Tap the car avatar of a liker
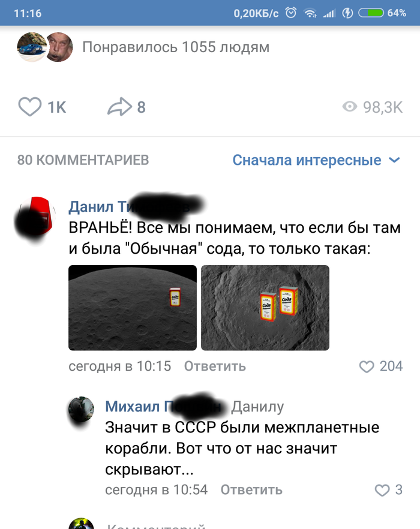The height and width of the screenshot is (529, 420). click(31, 47)
